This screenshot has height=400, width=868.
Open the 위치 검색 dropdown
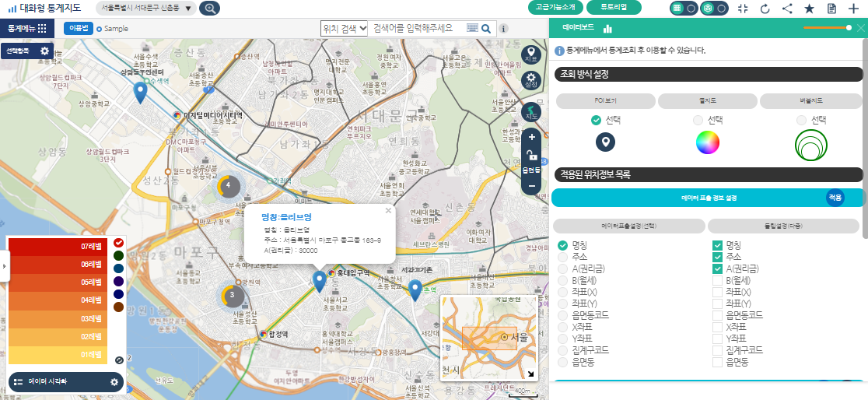point(345,28)
